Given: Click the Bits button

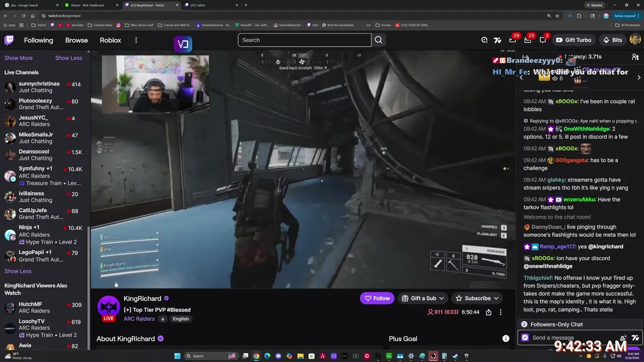Looking at the screenshot, I should [x=612, y=40].
